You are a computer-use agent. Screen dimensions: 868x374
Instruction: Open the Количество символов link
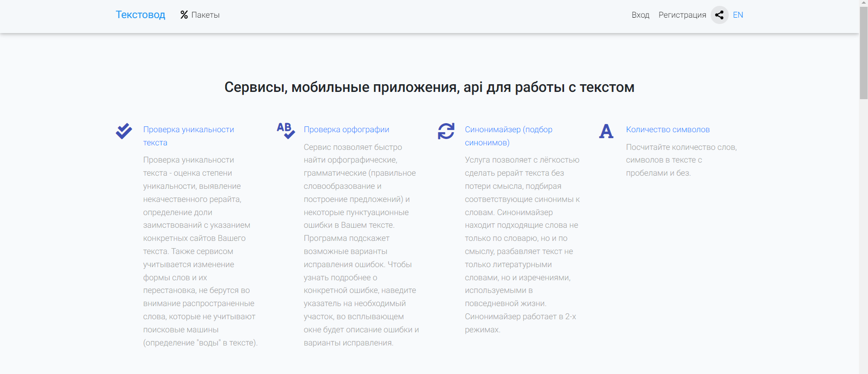668,129
